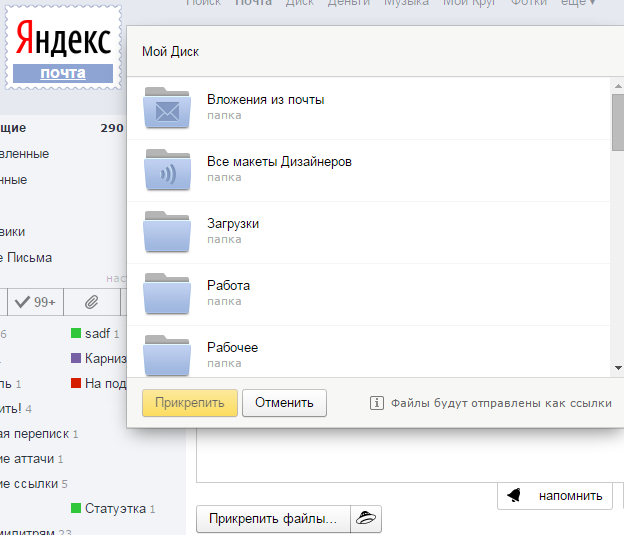The image size is (624, 535).
Task: Click the Отменить button
Action: (284, 403)
